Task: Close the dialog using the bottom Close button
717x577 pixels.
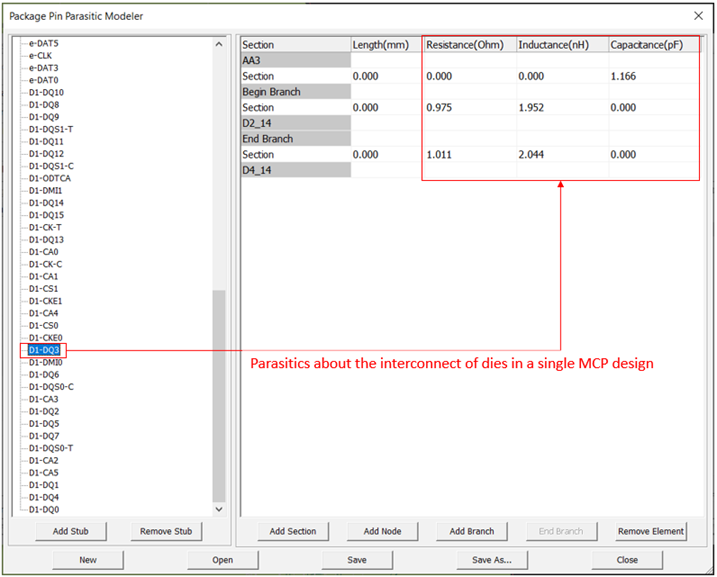Action: click(627, 560)
